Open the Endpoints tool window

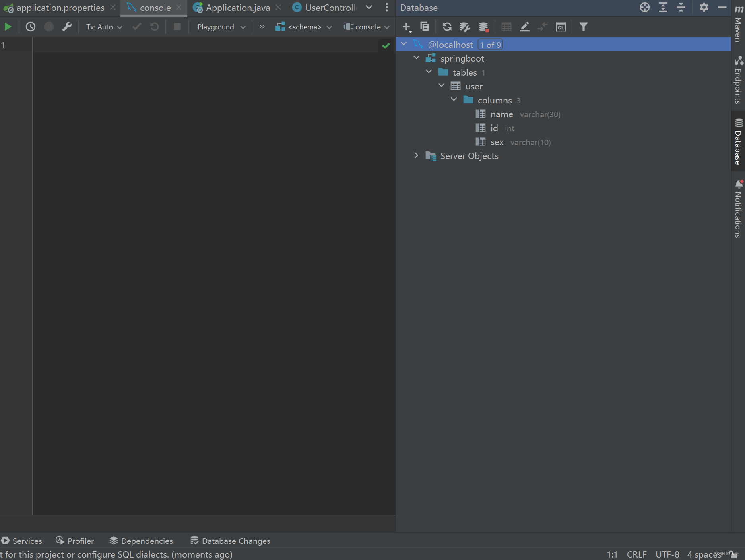pyautogui.click(x=738, y=80)
